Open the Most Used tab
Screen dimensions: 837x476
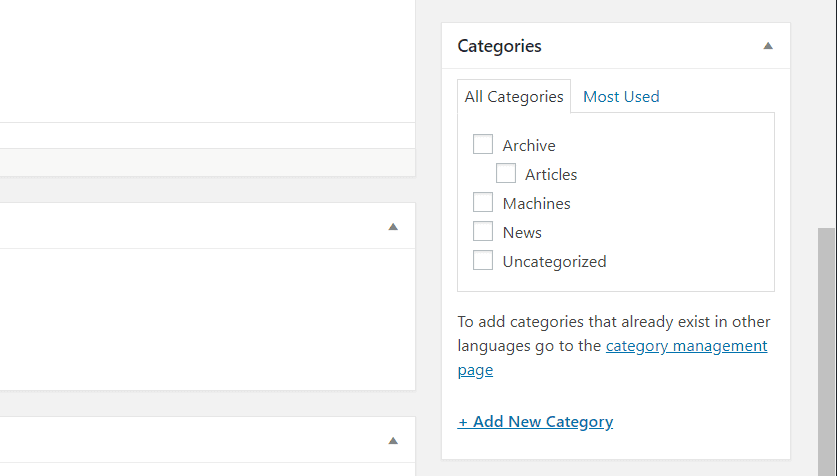(621, 97)
